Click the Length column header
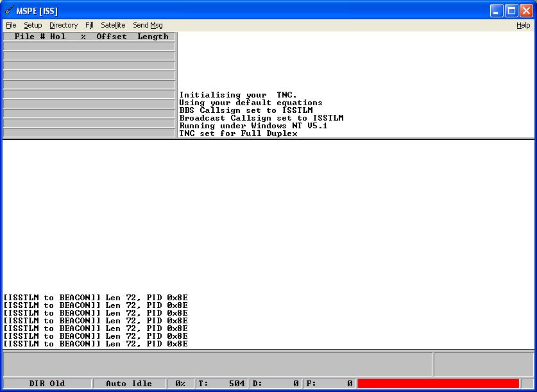This screenshot has height=392, width=537. coord(153,37)
